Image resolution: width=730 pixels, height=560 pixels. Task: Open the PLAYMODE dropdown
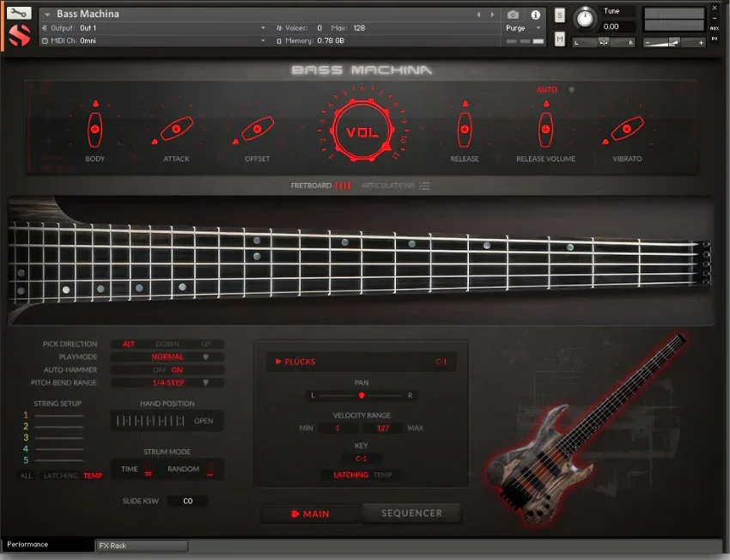tap(167, 356)
